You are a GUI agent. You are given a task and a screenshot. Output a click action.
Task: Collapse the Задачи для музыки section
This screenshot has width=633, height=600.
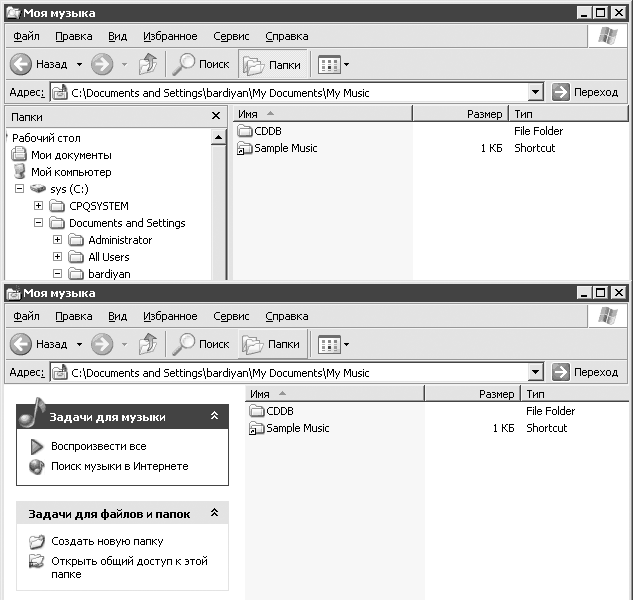(214, 416)
